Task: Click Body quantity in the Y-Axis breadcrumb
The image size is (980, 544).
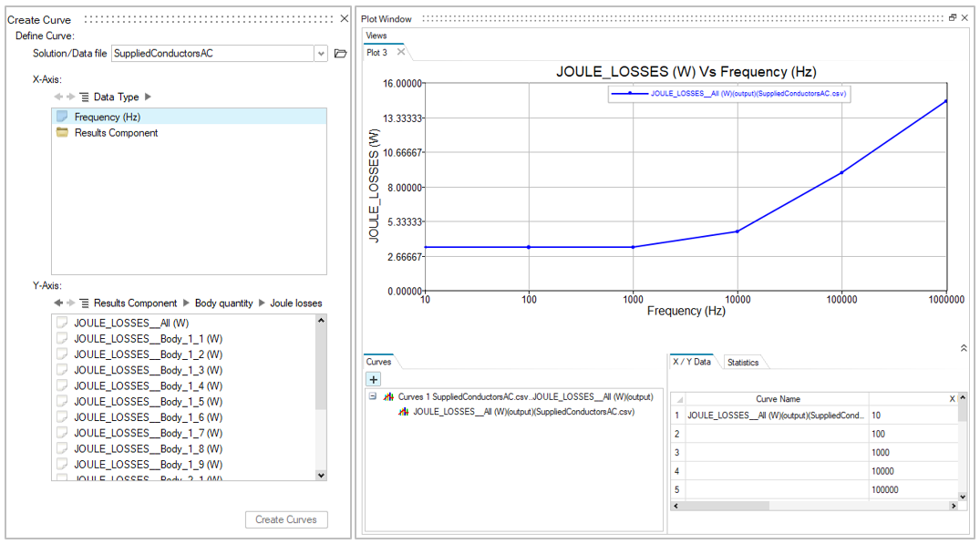Action: pyautogui.click(x=223, y=303)
